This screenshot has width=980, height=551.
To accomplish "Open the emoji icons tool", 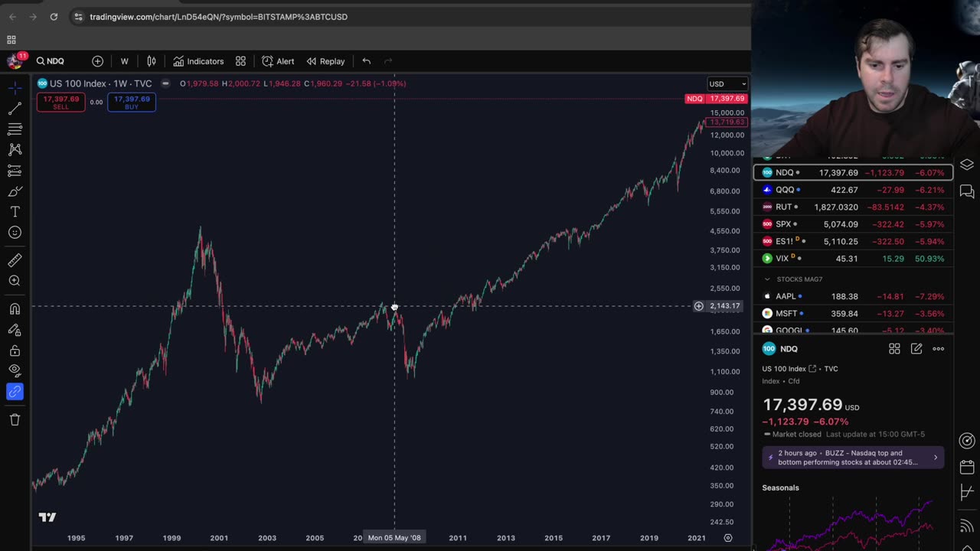I will (15, 232).
